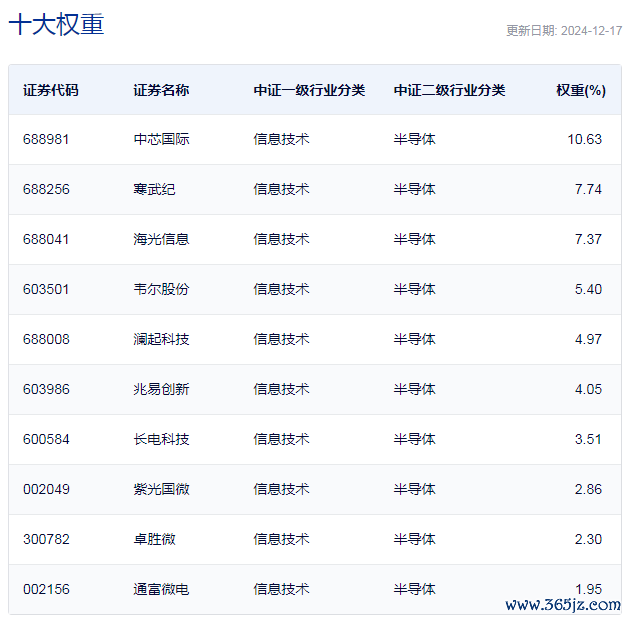Click weight value 7.37
Screen dimensions: 628x620
588,239
